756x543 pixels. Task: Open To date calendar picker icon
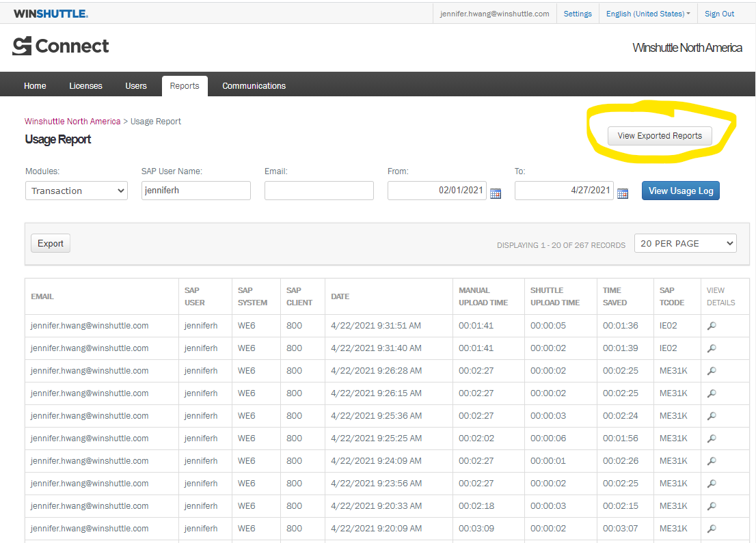(623, 193)
